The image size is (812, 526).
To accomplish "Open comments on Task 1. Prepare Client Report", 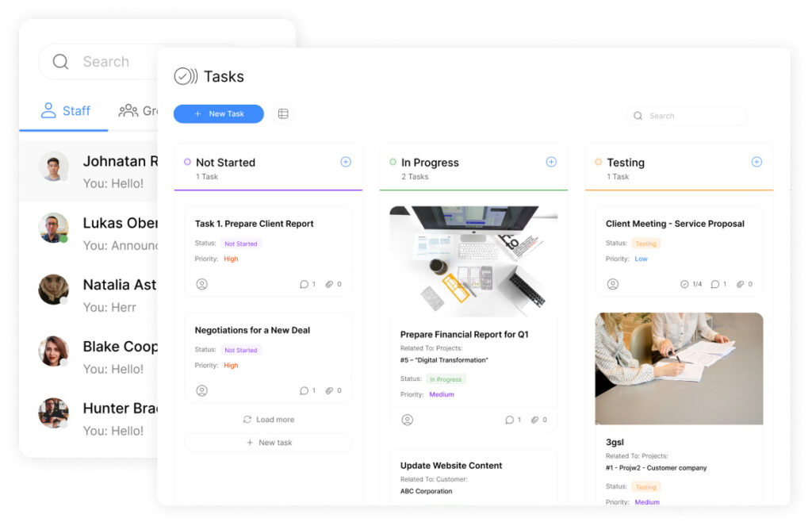I will (308, 284).
